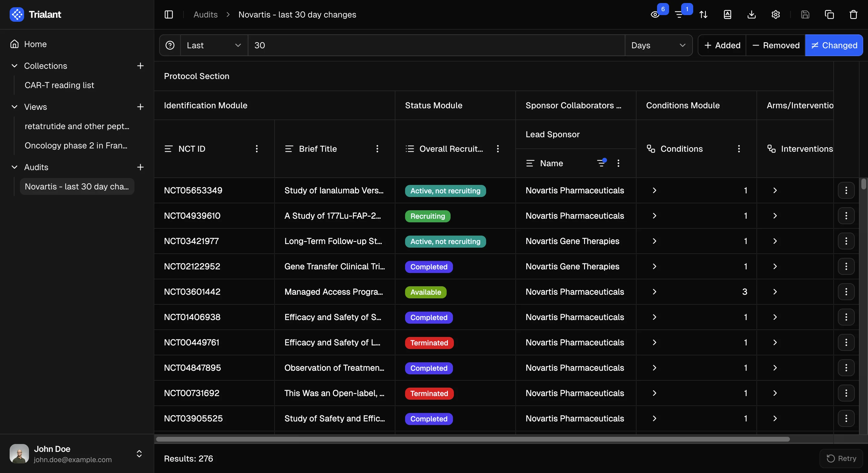Add a new view with plus icon
The height and width of the screenshot is (473, 868).
[140, 107]
